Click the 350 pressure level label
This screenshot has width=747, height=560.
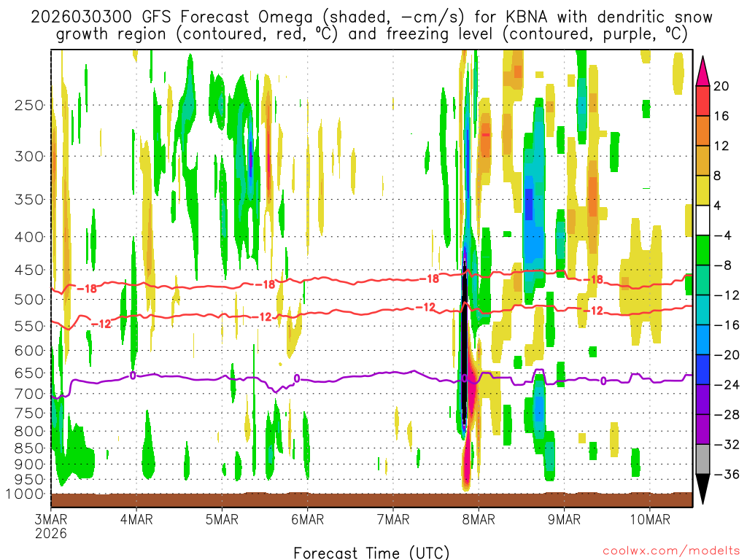[x=29, y=200]
